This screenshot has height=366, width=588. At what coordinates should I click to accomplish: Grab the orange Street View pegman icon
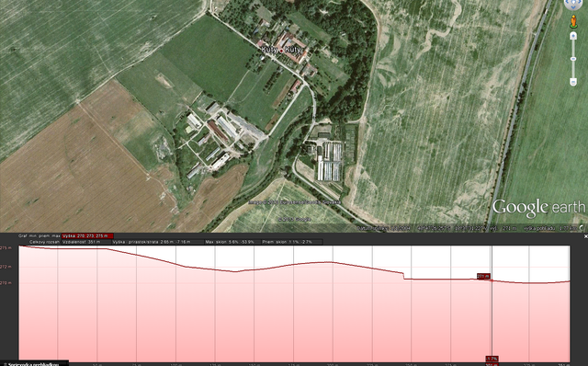(x=573, y=21)
